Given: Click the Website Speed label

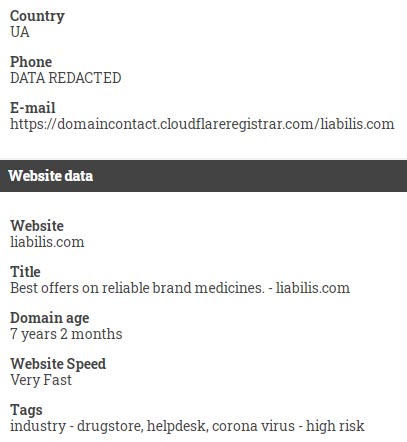Looking at the screenshot, I should pos(58,364).
